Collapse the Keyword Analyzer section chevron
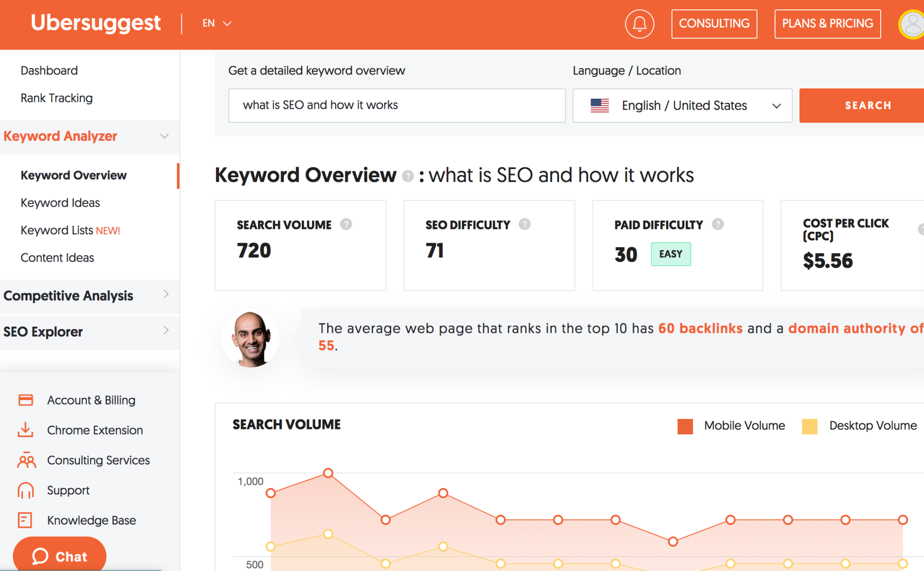The image size is (924, 571). [165, 136]
